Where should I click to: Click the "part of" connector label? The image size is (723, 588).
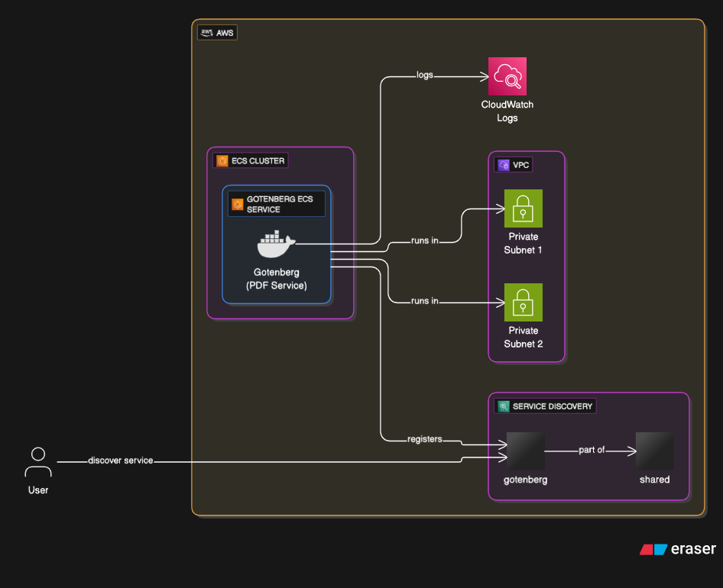pos(592,451)
